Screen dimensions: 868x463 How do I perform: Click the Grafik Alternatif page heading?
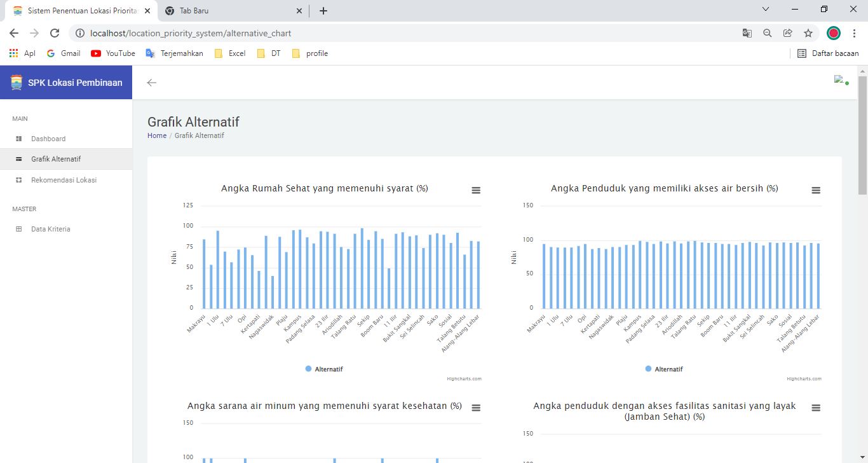pos(193,122)
